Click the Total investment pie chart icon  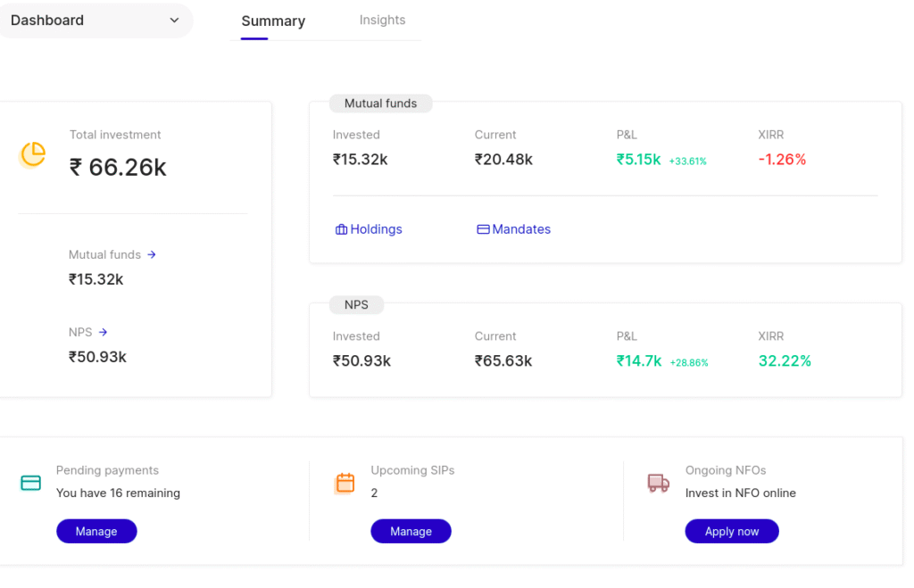[x=33, y=154]
